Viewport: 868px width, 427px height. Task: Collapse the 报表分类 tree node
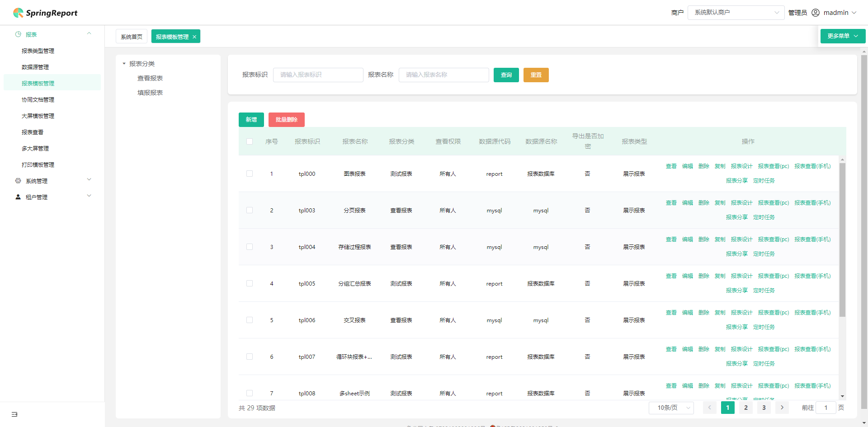point(124,64)
